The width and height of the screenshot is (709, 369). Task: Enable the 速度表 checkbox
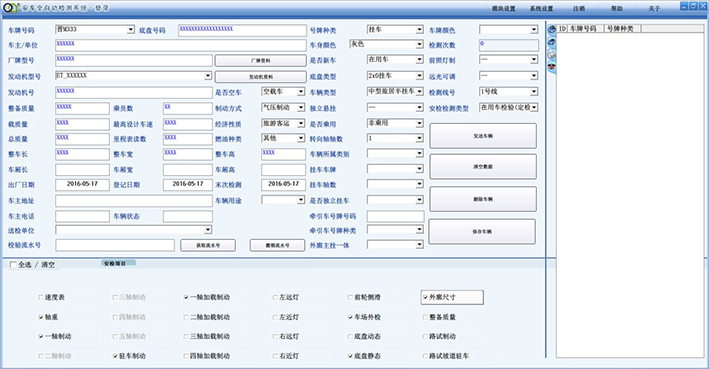click(x=41, y=297)
